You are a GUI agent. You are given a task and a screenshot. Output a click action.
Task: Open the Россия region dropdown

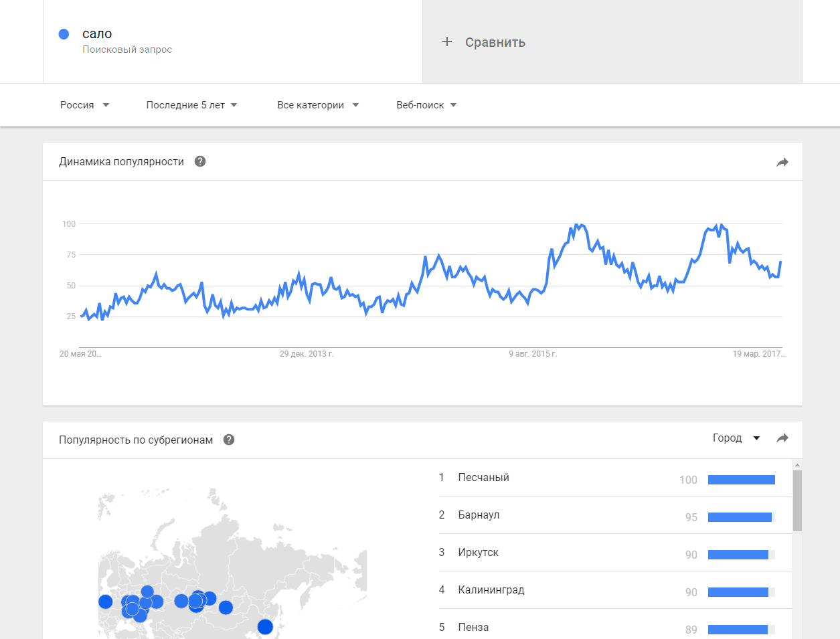(84, 105)
